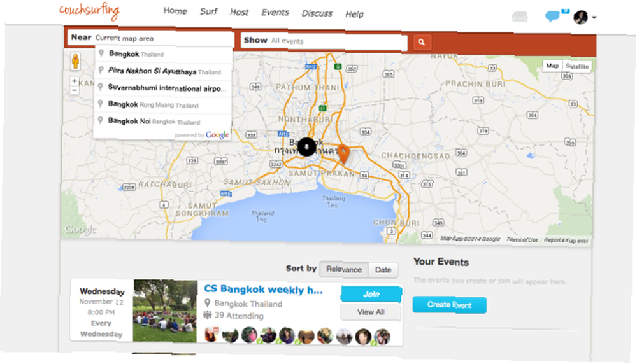Click the Near location input field

(151, 38)
